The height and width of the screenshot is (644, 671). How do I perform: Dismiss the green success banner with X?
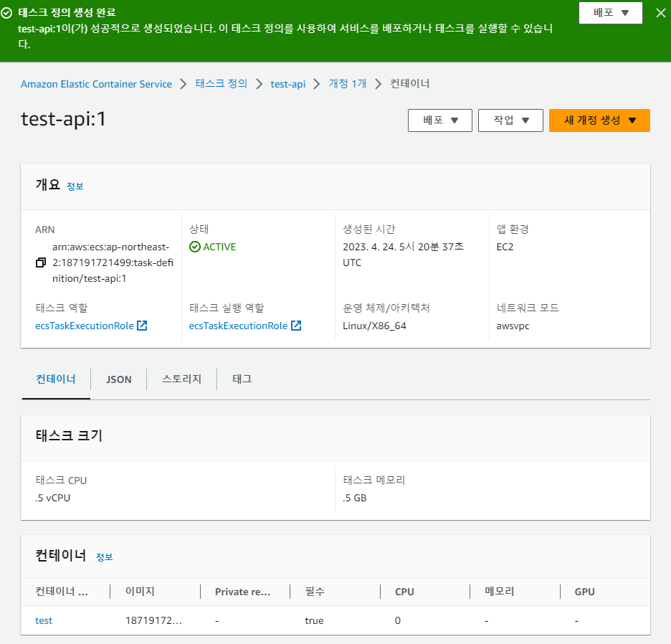click(x=661, y=14)
